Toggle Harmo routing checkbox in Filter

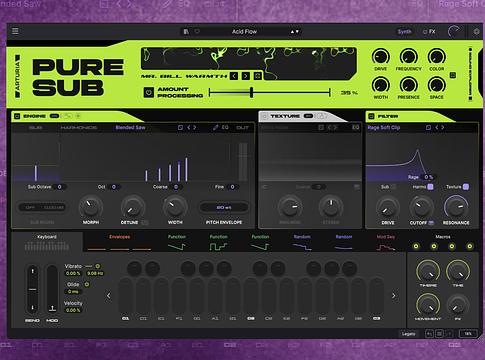[430, 187]
